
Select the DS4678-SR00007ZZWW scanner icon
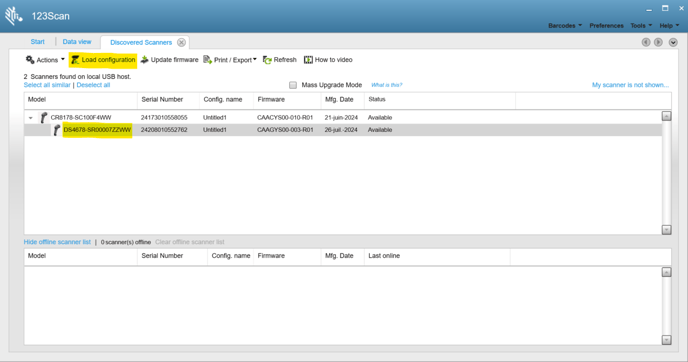pyautogui.click(x=57, y=130)
